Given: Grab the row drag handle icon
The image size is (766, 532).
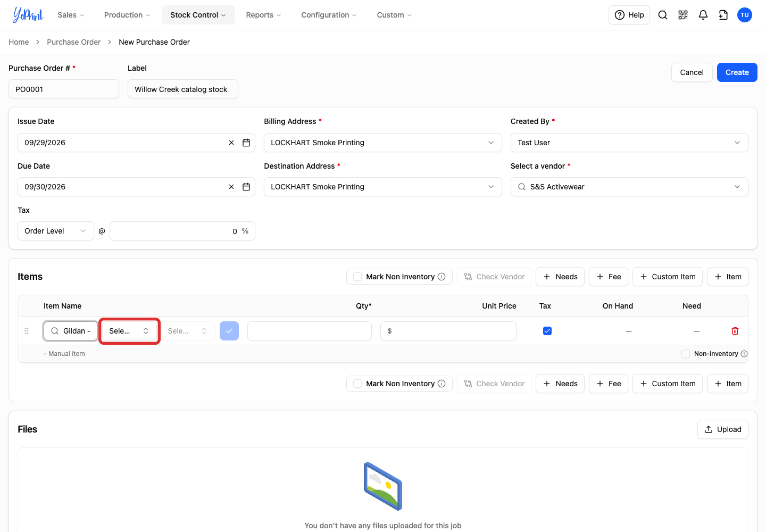Looking at the screenshot, I should click(27, 331).
